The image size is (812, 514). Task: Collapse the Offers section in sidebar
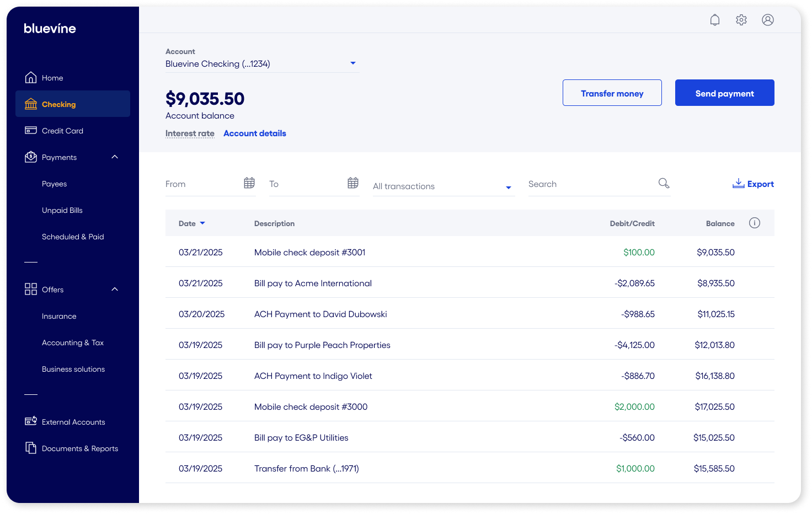click(x=115, y=290)
